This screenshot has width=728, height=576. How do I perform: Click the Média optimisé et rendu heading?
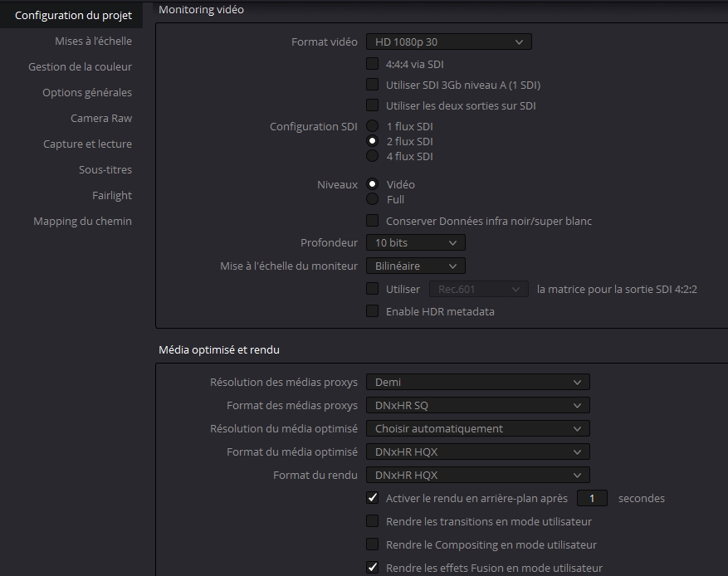(x=219, y=349)
